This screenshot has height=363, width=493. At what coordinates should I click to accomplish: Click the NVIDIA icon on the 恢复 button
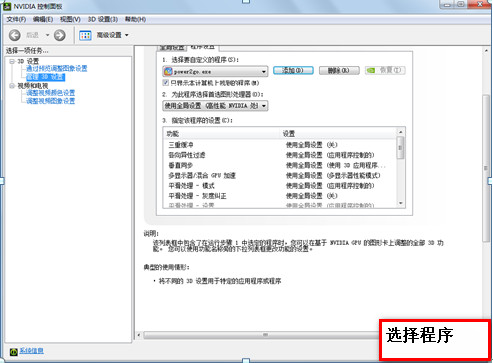click(x=371, y=70)
